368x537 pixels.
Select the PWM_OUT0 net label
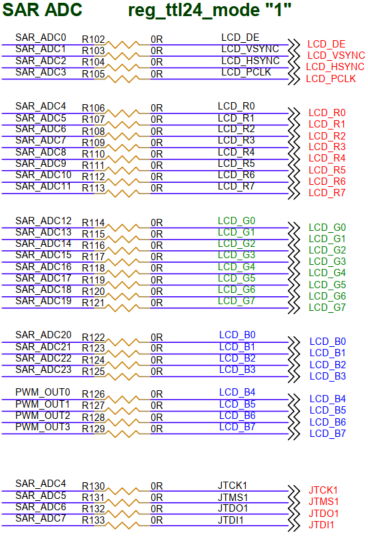(x=43, y=392)
